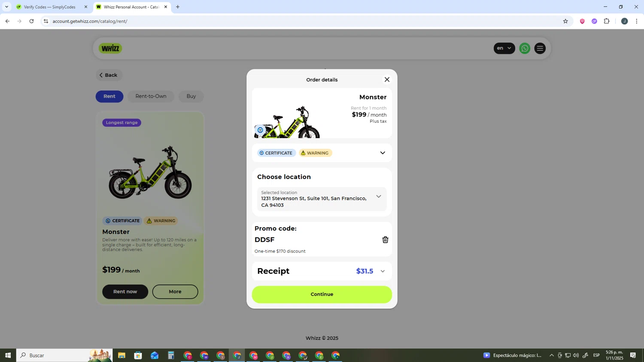This screenshot has width=644, height=362.
Task: Click Rent now on Monster card
Action: (125, 292)
